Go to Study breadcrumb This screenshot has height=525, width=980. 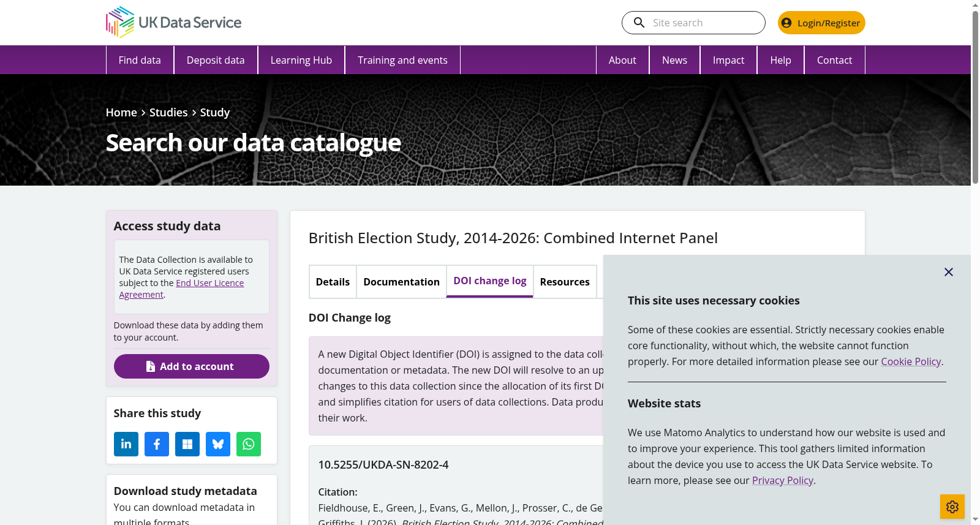(215, 112)
